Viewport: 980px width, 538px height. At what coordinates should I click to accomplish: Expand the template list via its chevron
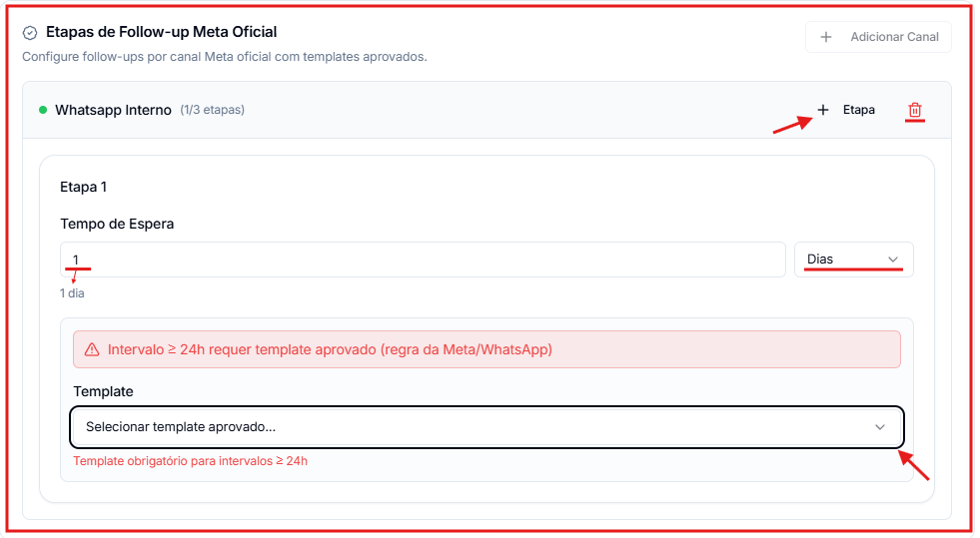coord(880,427)
